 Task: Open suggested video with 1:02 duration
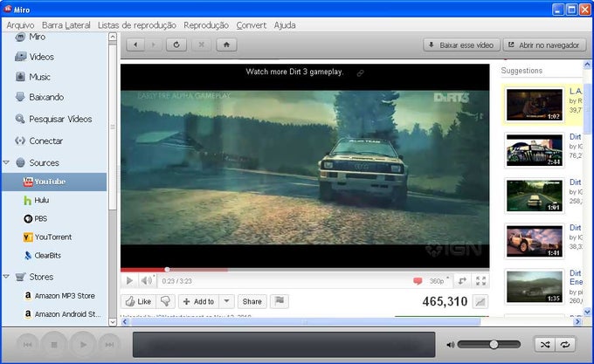pos(534,105)
